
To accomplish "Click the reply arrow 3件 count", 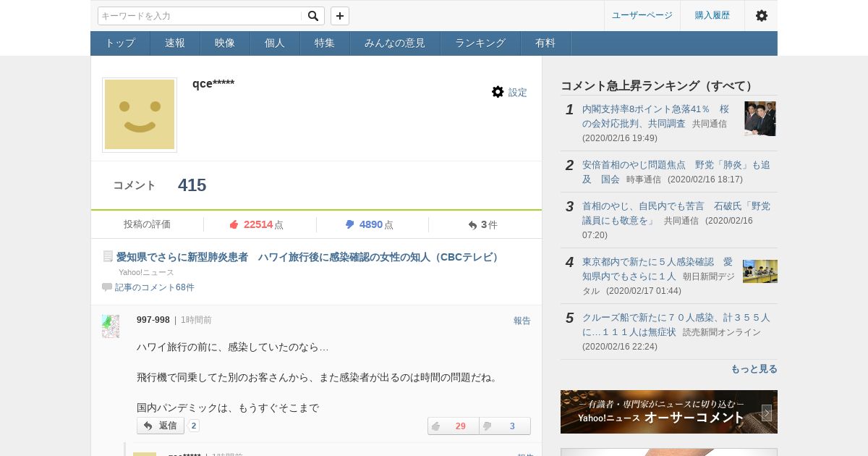I will (482, 224).
